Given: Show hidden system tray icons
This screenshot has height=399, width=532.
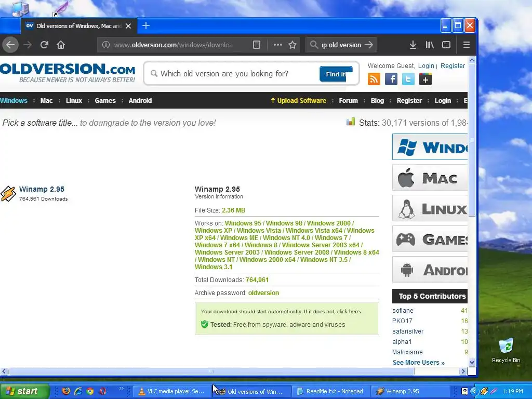Looking at the screenshot, I should (x=474, y=391).
